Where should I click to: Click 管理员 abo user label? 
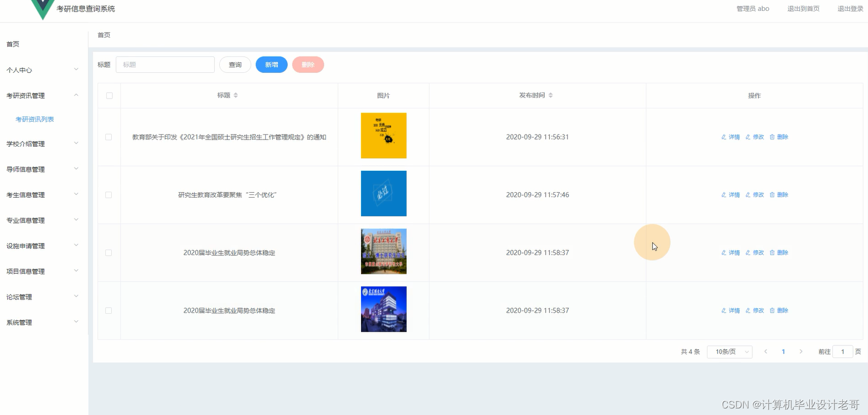click(753, 9)
